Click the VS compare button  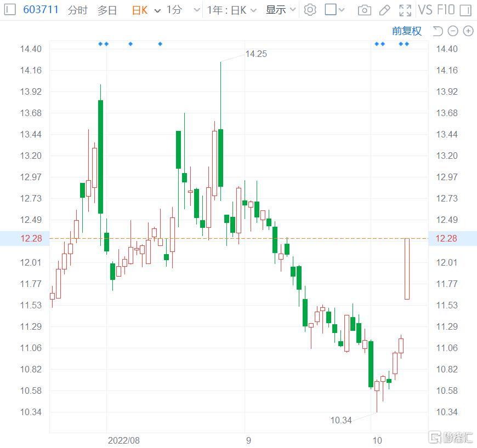click(425, 10)
